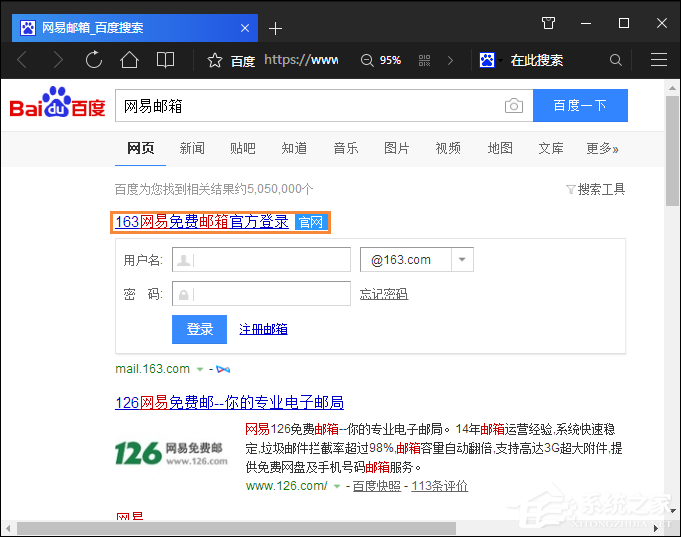Bookmark this page with the star icon
Screen dimensions: 681x537
[214, 60]
